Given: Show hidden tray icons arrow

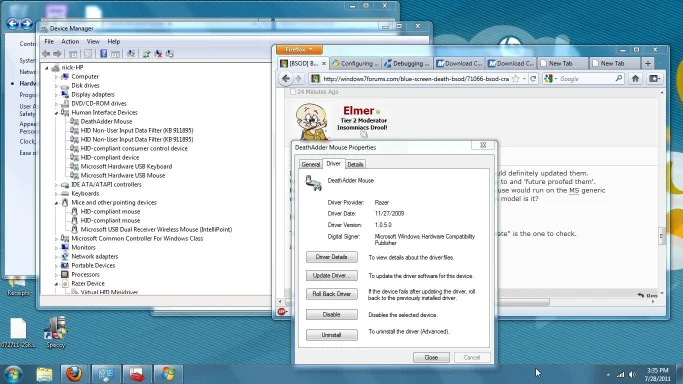Looking at the screenshot, I should pyautogui.click(x=608, y=374).
